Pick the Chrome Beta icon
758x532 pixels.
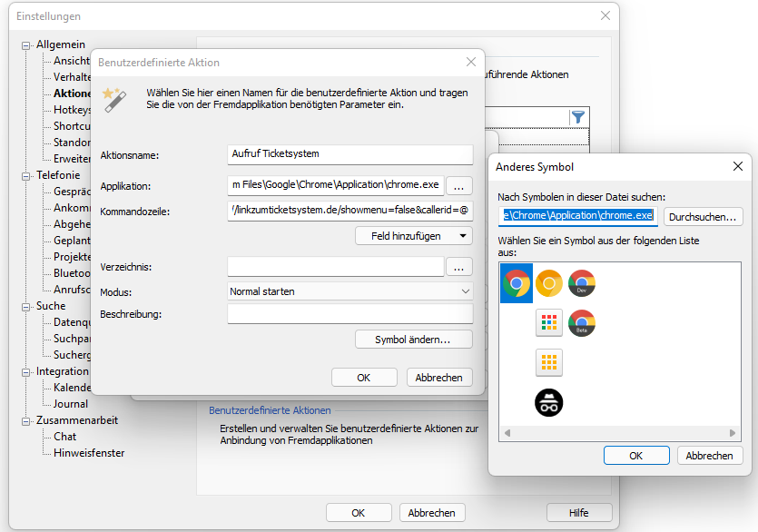[582, 322]
